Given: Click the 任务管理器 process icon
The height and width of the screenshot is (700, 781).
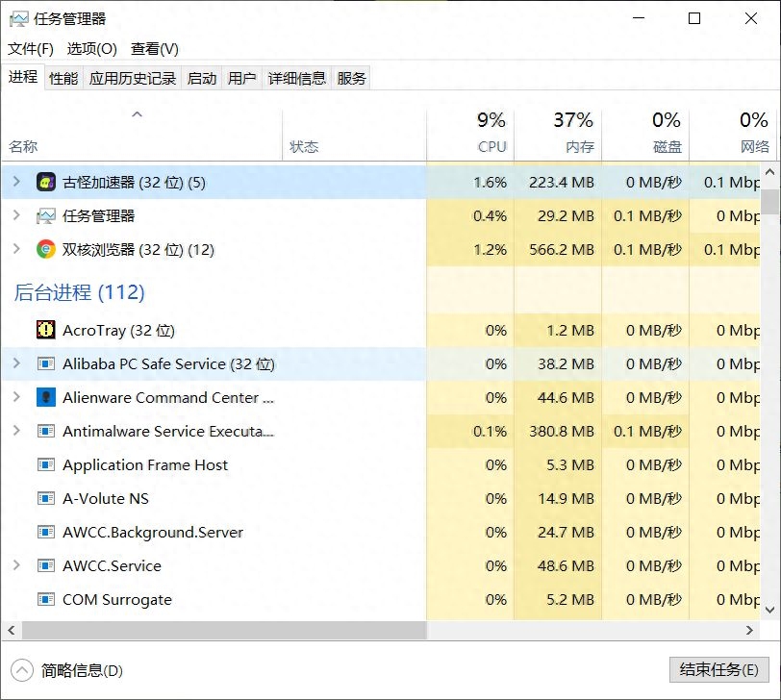Looking at the screenshot, I should pyautogui.click(x=46, y=215).
